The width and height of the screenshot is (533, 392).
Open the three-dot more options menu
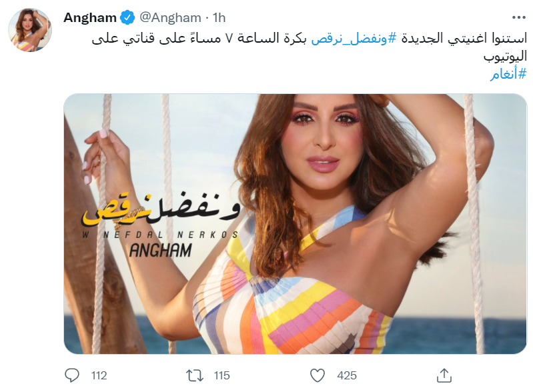pos(519,17)
